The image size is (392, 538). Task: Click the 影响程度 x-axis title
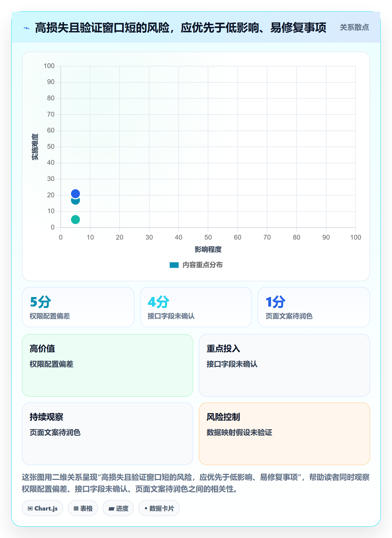[208, 249]
